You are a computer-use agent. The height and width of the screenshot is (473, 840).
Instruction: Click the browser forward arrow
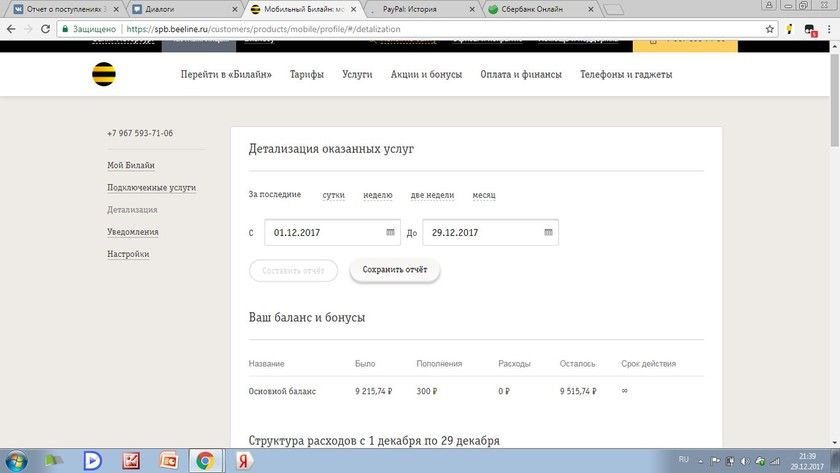point(28,29)
